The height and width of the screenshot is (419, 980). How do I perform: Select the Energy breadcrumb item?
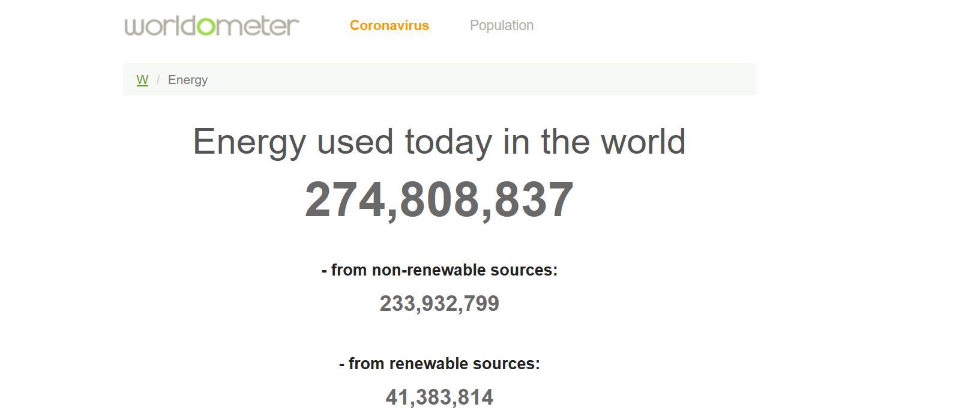coord(188,80)
